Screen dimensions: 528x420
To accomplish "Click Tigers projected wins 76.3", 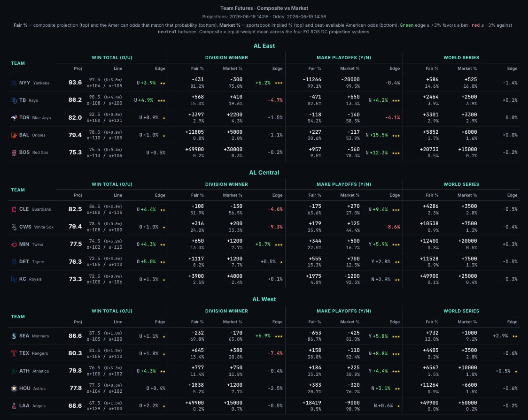I will pyautogui.click(x=76, y=261).
